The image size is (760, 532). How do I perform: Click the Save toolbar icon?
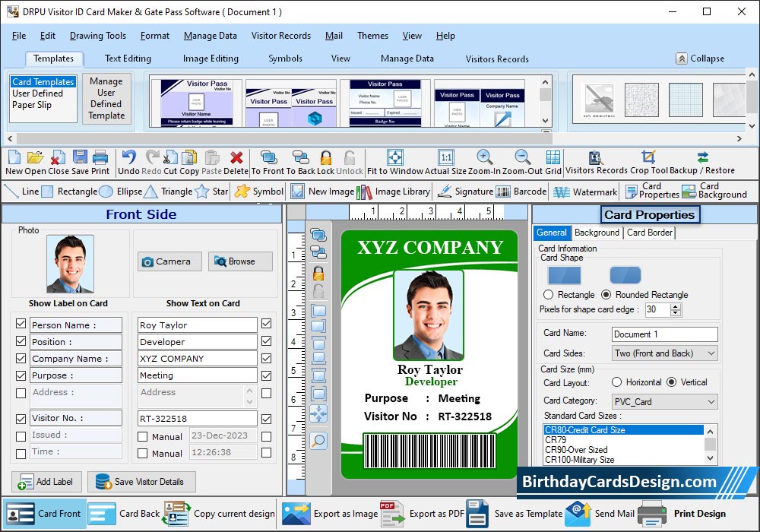pos(80,157)
